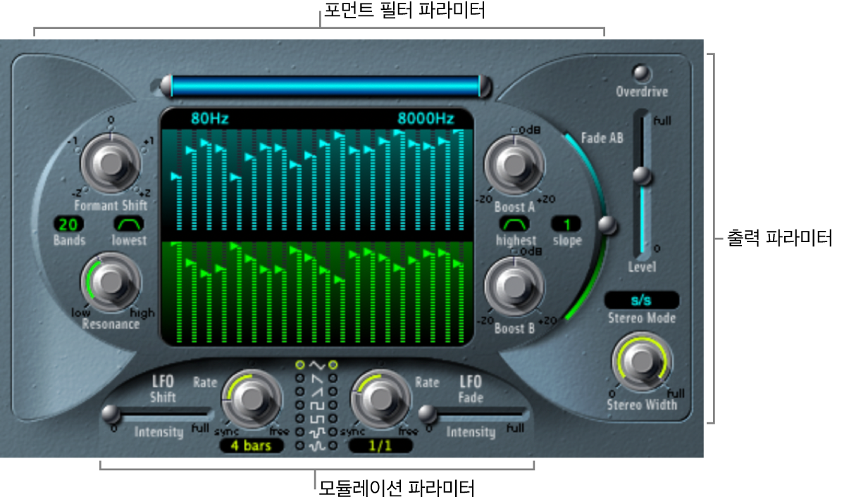
Task: Click the Fade AB slider handle
Action: click(607, 225)
